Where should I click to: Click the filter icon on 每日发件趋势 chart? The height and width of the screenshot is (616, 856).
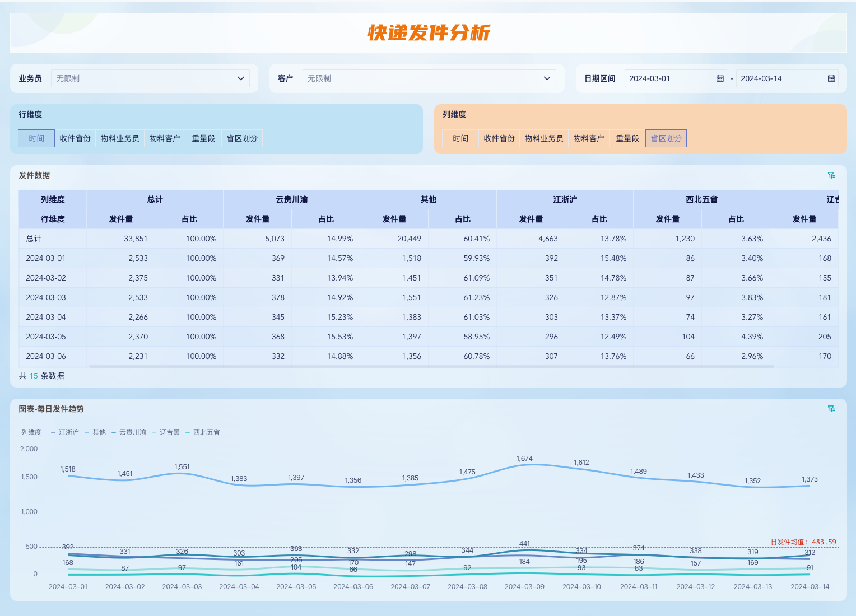coord(831,409)
